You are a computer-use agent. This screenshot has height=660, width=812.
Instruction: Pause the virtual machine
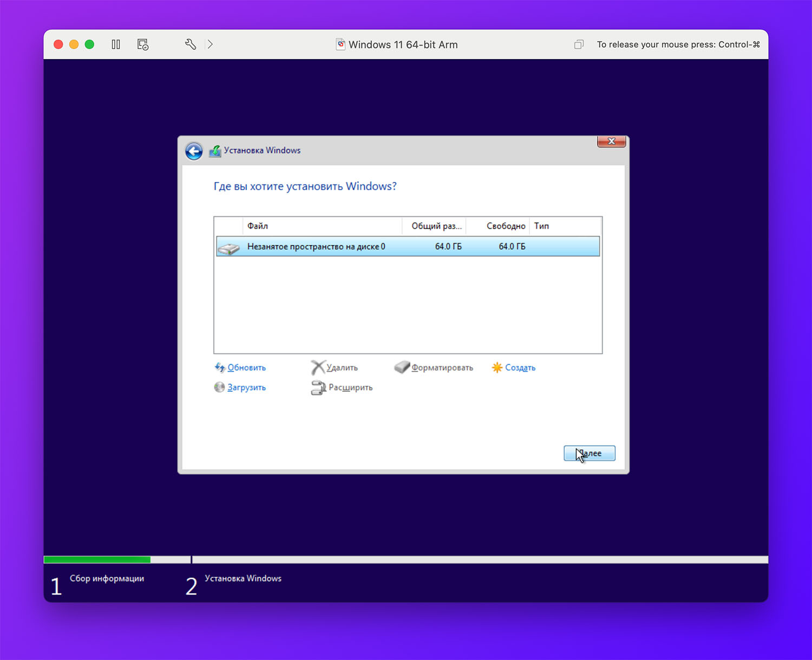click(x=116, y=44)
